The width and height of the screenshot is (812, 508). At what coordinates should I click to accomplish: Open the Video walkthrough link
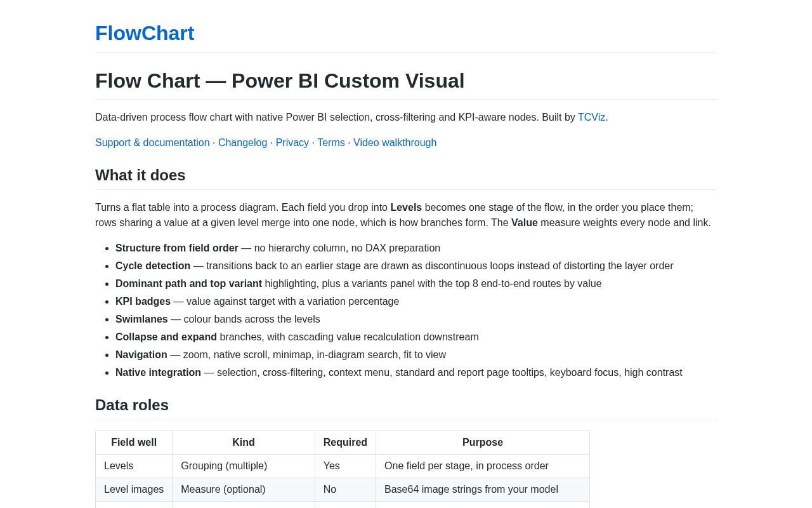pos(395,143)
